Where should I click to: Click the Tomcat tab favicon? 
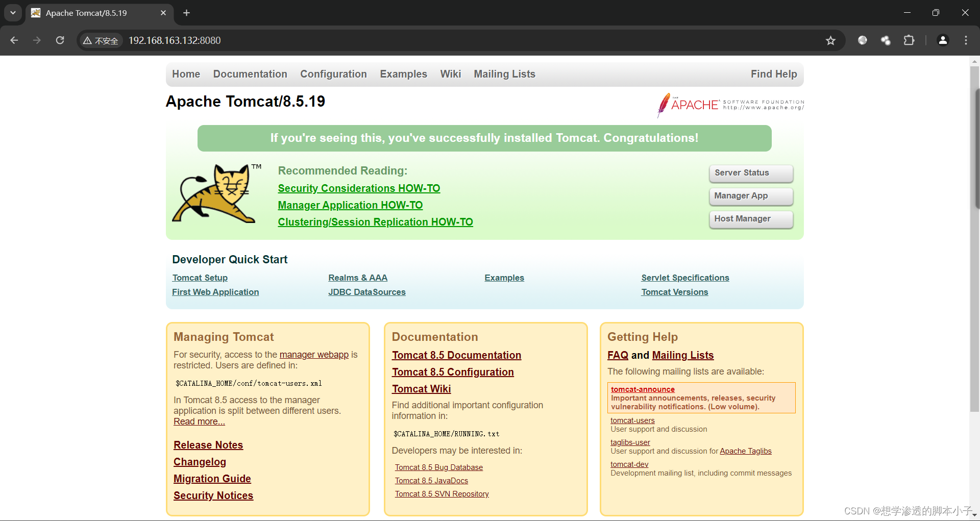[x=36, y=13]
